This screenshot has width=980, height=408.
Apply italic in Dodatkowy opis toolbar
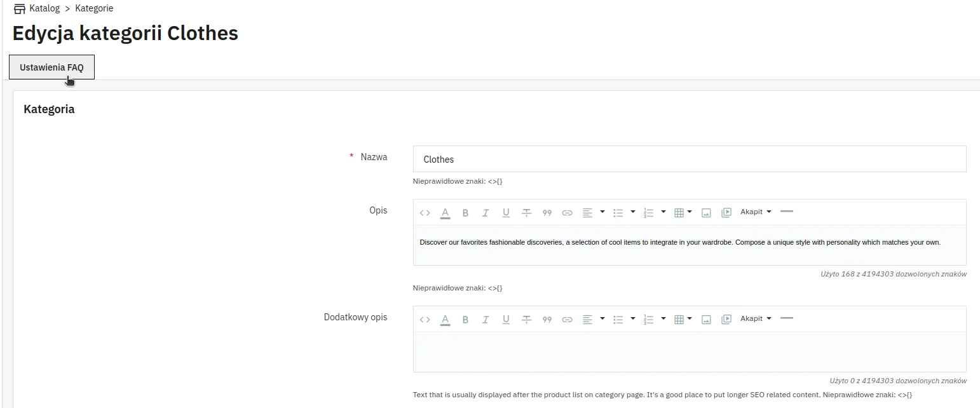click(x=486, y=320)
